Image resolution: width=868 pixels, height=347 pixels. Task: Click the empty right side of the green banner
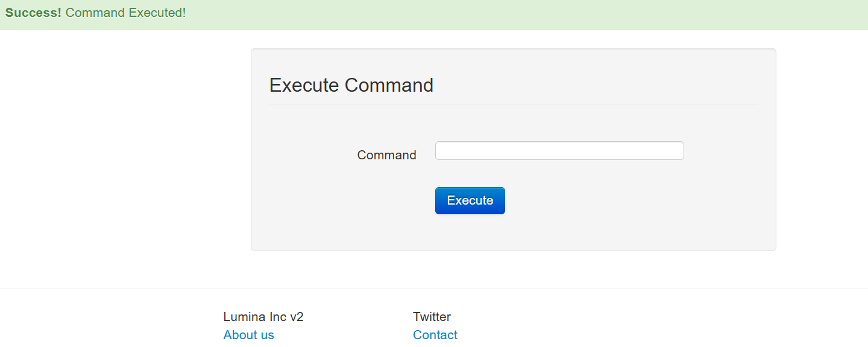pyautogui.click(x=603, y=14)
